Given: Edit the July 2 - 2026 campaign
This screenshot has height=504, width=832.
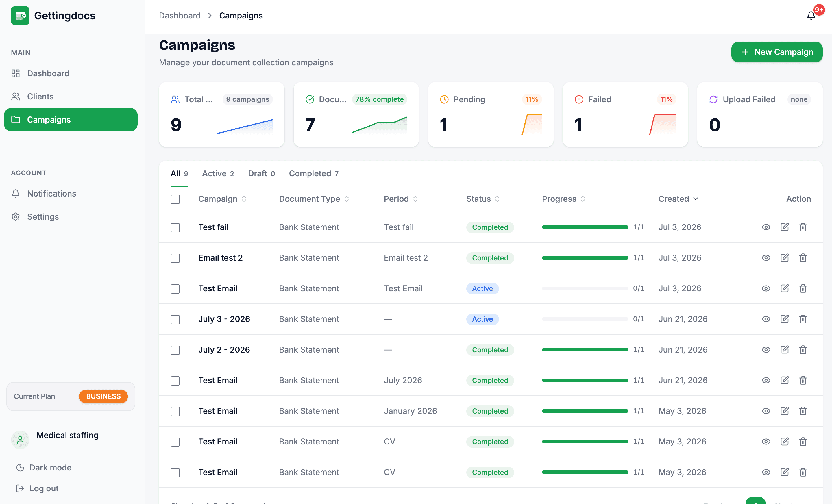Looking at the screenshot, I should pyautogui.click(x=784, y=350).
